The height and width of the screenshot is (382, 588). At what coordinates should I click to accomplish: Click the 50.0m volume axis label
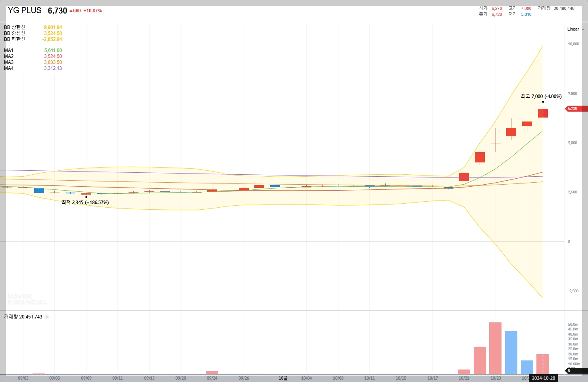(x=573, y=324)
